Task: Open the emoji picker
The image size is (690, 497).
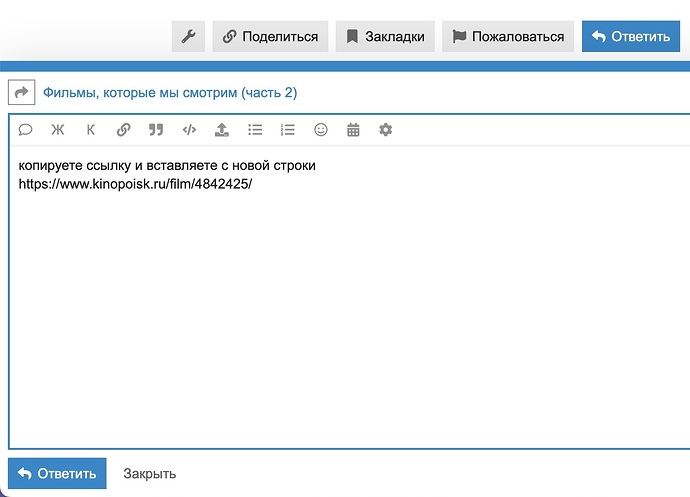Action: click(x=321, y=130)
